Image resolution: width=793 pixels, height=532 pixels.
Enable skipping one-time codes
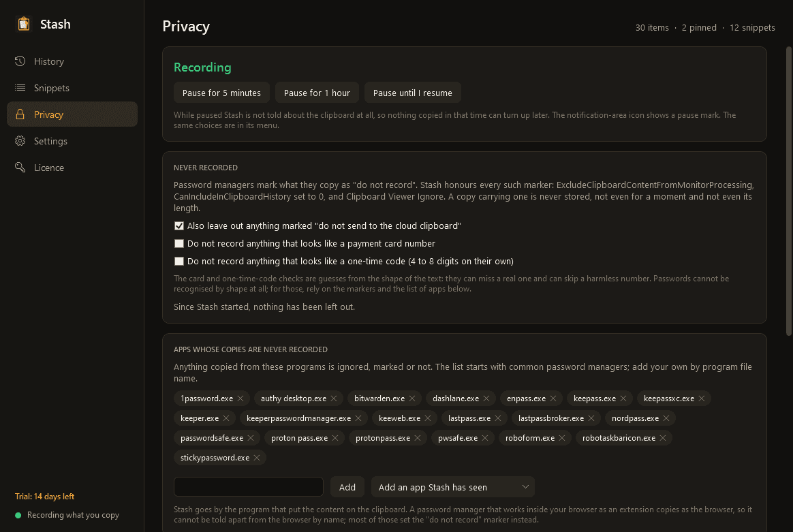coord(179,262)
